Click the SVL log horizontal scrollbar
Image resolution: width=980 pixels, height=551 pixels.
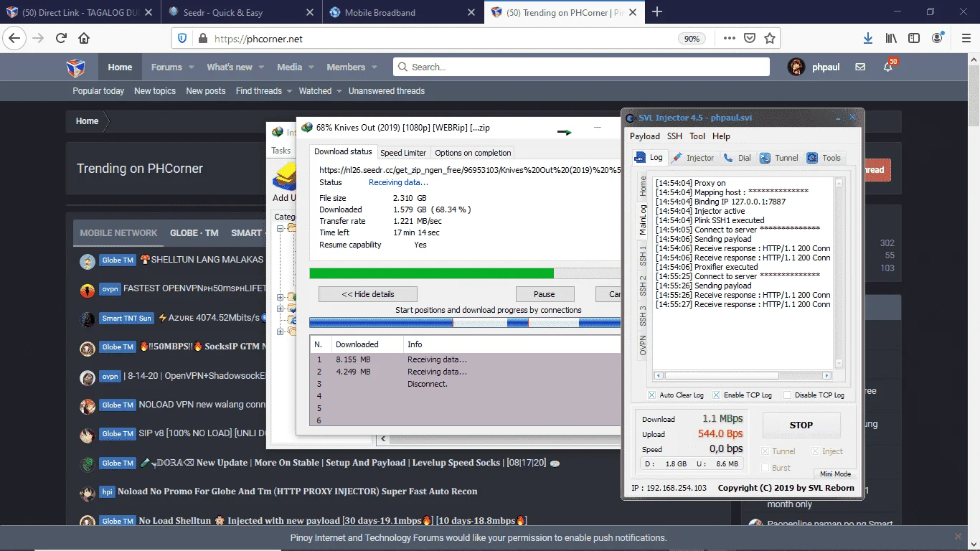click(x=743, y=375)
